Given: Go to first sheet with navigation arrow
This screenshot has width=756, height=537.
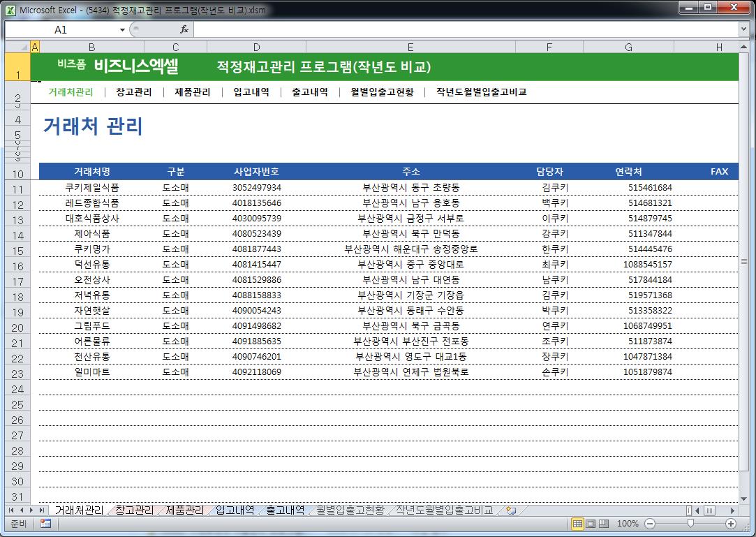Looking at the screenshot, I should point(12,510).
